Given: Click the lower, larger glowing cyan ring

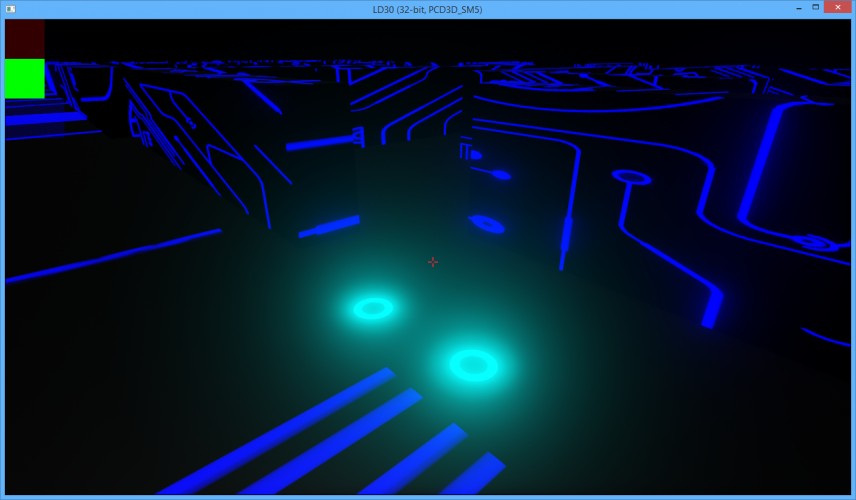Looking at the screenshot, I should [x=473, y=365].
